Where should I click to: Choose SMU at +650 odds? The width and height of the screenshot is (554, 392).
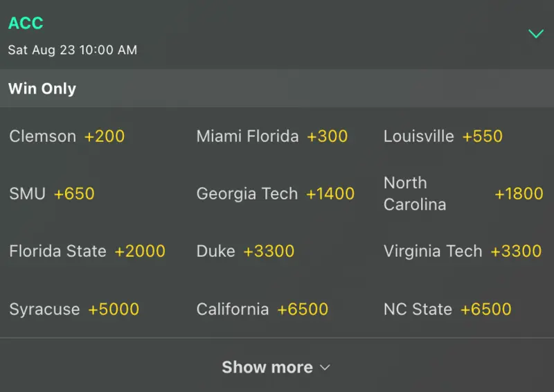52,194
